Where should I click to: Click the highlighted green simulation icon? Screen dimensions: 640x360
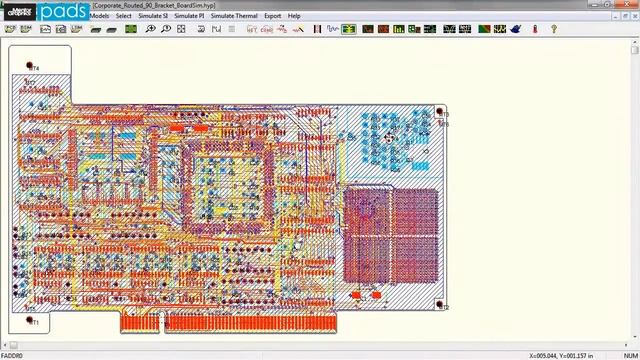click(349, 29)
